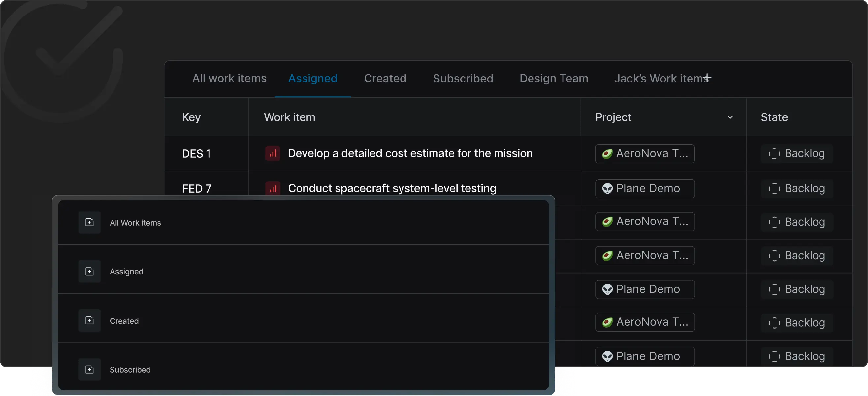Image resolution: width=868 pixels, height=396 pixels.
Task: Click priority icon on DES 1 row
Action: point(273,154)
